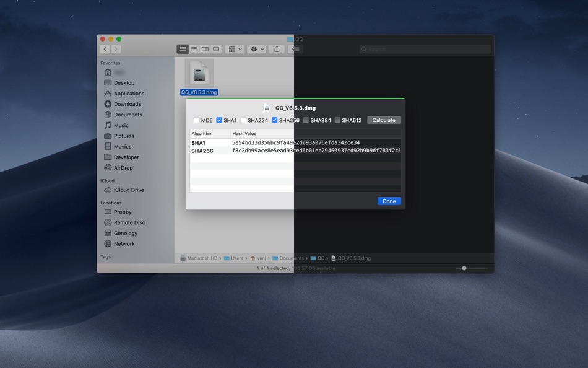The height and width of the screenshot is (368, 588).
Task: Click the QQ folder icon in title bar
Action: point(290,39)
